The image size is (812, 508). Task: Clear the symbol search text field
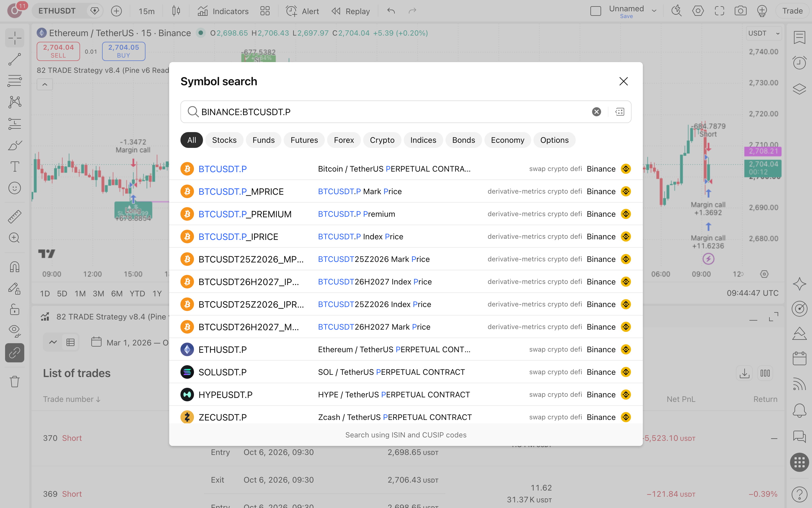click(596, 112)
